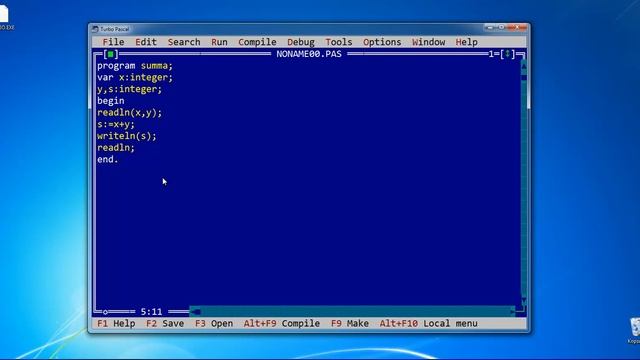Open the Window menu
Screen dimensions: 640x360
[x=429, y=42]
